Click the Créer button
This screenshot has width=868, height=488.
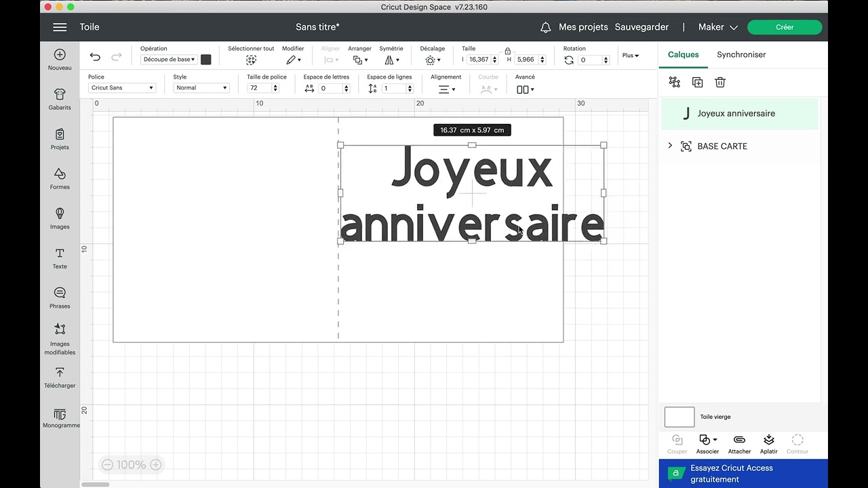coord(785,27)
